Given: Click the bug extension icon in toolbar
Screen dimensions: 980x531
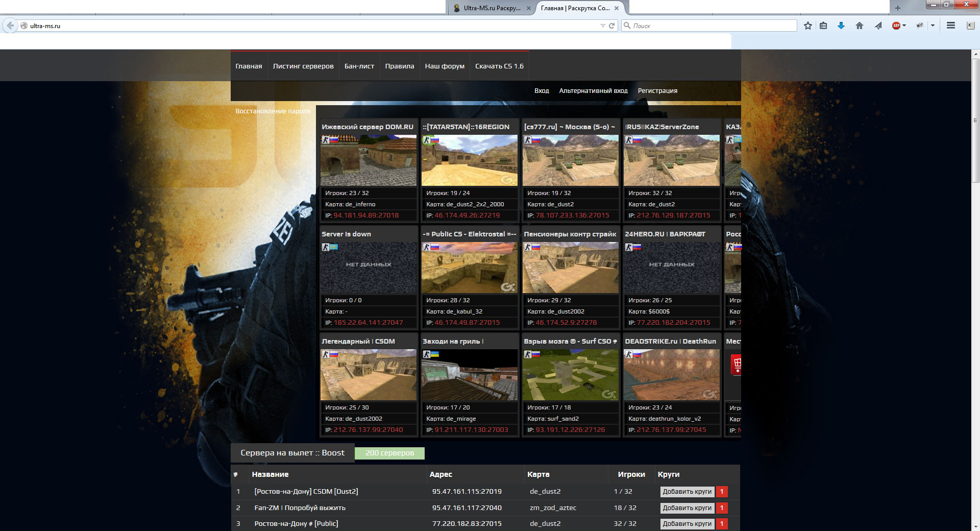Looking at the screenshot, I should pyautogui.click(x=920, y=26).
